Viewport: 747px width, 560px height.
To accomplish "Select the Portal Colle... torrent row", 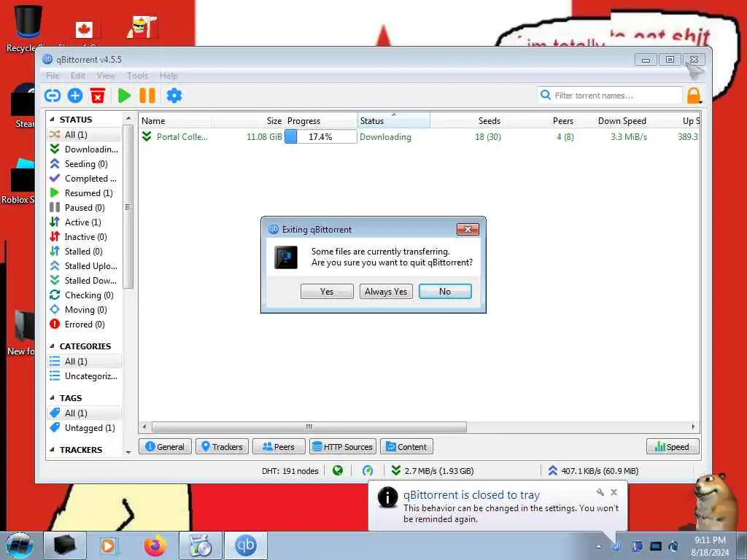I will (419, 136).
